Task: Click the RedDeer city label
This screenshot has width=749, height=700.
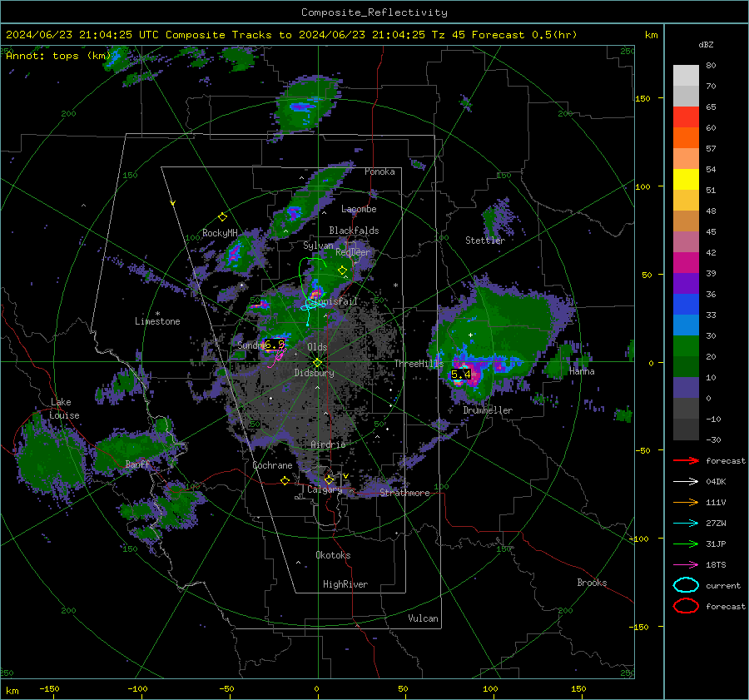Action: coord(353,252)
